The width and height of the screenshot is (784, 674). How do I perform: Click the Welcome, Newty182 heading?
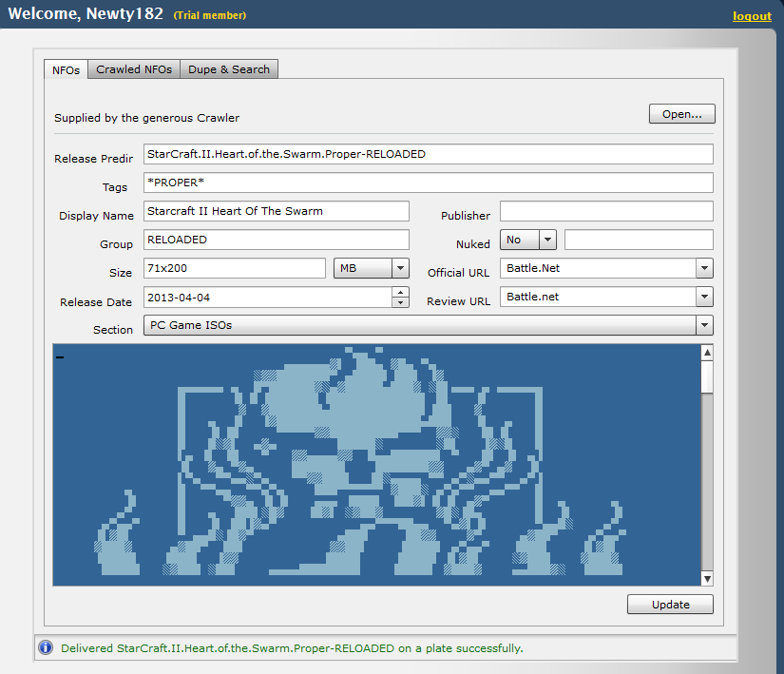tap(86, 13)
